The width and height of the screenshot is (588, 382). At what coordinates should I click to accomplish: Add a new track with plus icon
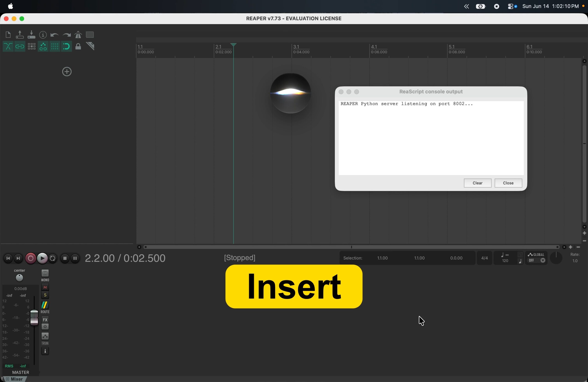pos(67,72)
